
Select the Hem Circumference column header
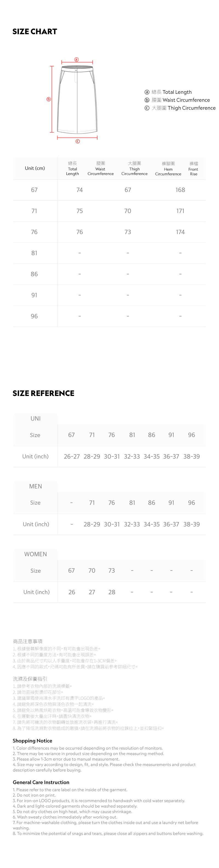pyautogui.click(x=168, y=168)
